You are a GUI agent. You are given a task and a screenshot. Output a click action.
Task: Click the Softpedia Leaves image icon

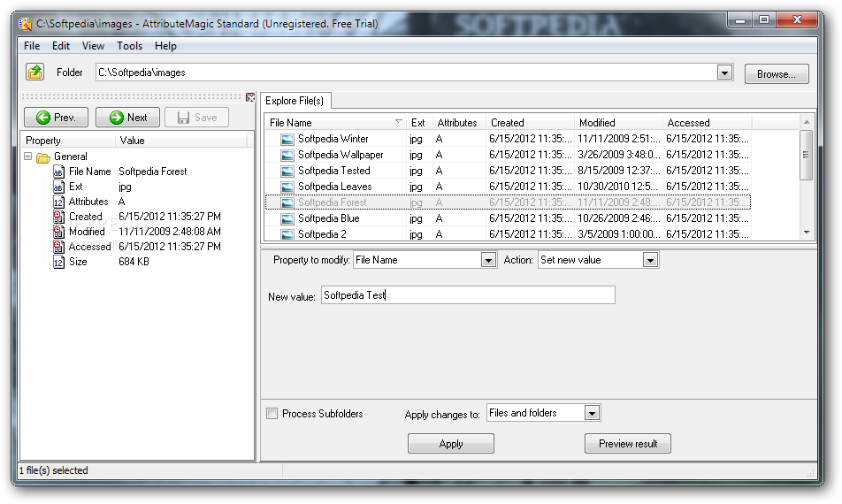click(x=287, y=187)
